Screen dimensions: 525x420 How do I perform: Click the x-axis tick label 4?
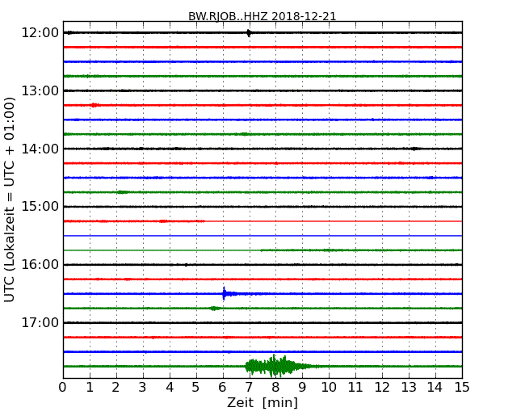click(170, 388)
